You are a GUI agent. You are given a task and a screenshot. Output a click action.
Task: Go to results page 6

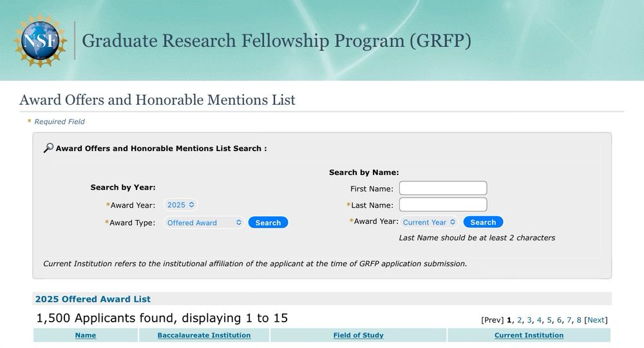559,320
